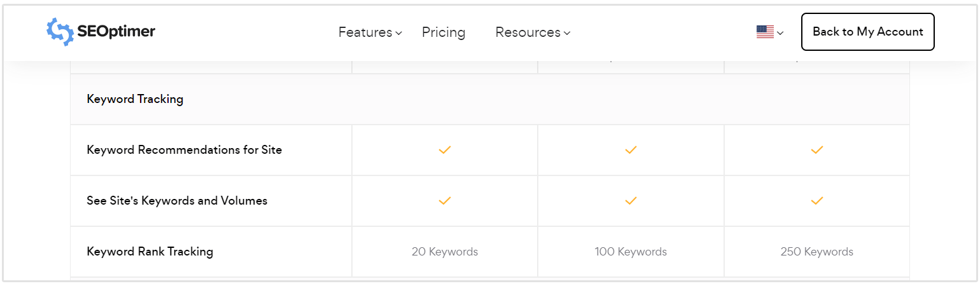
Task: Click the SEOptimer gear logo icon
Action: click(60, 32)
